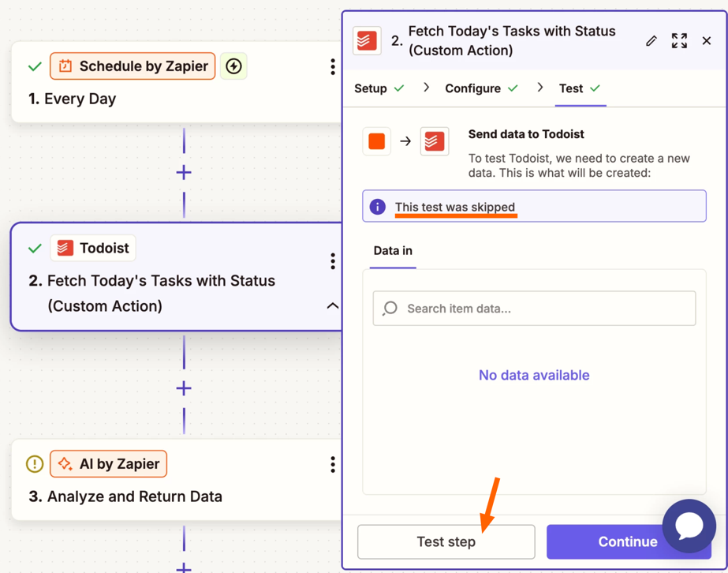This screenshot has width=728, height=573.
Task: Add a step below Analyze and Return Data
Action: [184, 568]
